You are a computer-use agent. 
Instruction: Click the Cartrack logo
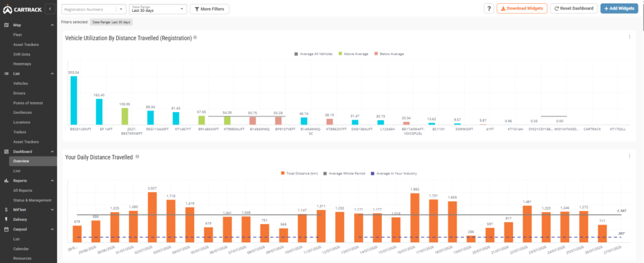point(23,9)
